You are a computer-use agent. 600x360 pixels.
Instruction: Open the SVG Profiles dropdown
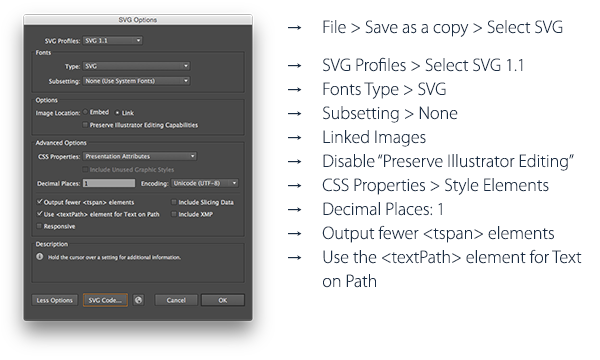[x=113, y=41]
